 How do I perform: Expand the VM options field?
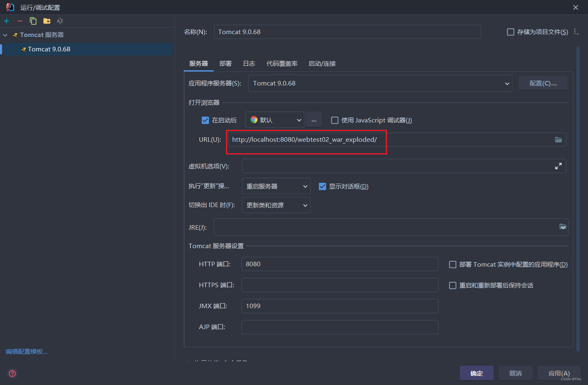(x=558, y=166)
